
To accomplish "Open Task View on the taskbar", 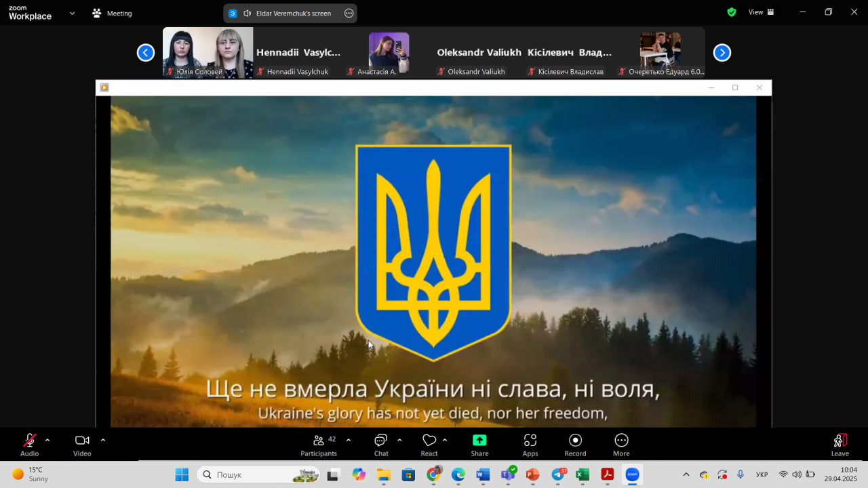I will pos(333,474).
